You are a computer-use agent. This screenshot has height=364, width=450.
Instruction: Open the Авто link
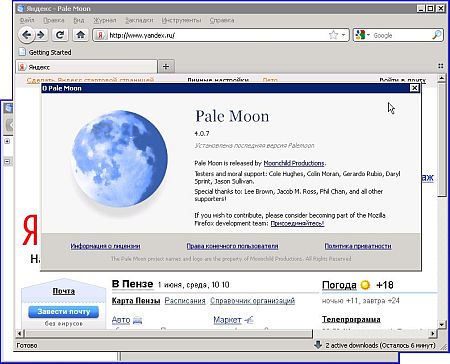pos(121,320)
